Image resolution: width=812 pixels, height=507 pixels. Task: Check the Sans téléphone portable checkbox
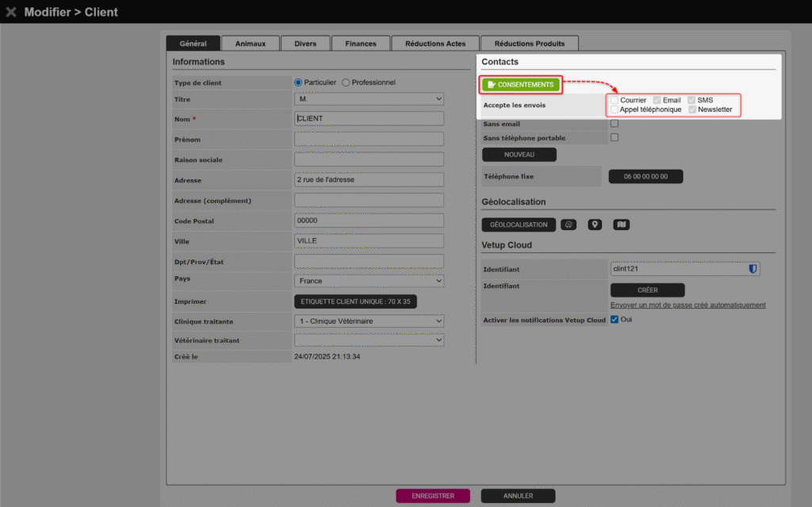click(x=615, y=138)
